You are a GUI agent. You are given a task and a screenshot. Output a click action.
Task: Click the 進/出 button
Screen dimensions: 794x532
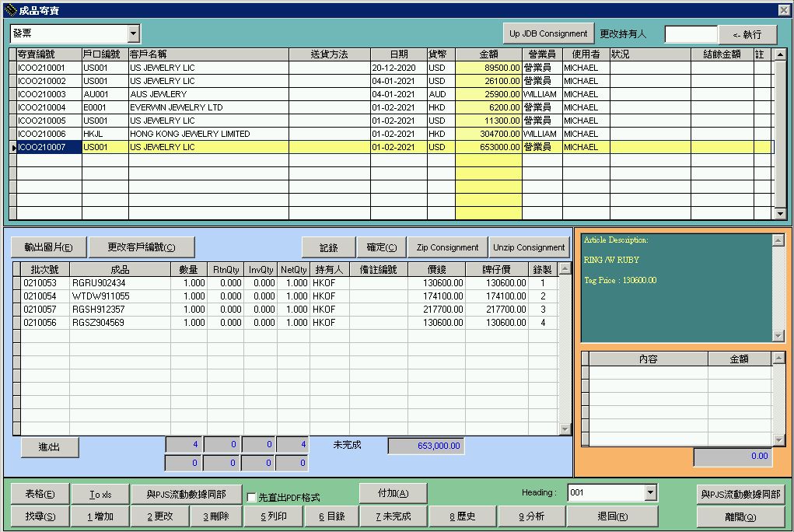click(50, 447)
